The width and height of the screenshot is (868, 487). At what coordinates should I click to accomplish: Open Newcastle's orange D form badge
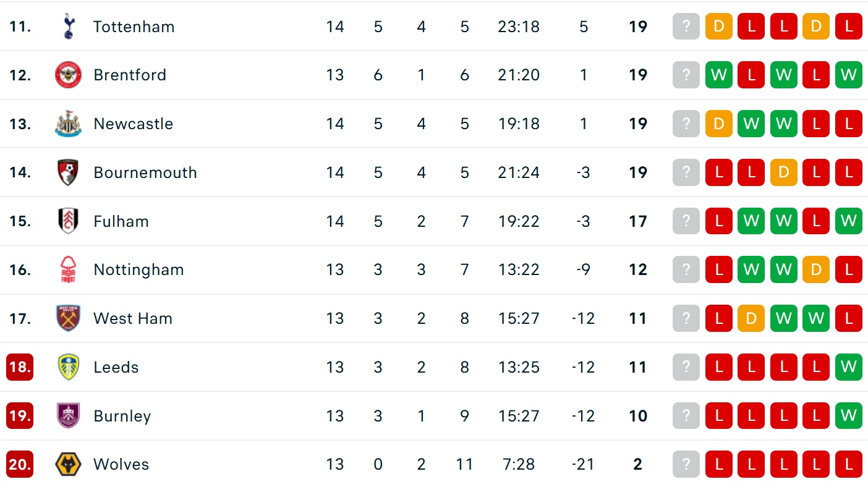click(x=718, y=124)
